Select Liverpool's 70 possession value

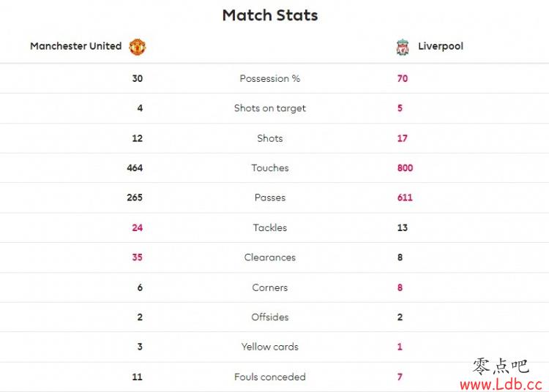[403, 78]
